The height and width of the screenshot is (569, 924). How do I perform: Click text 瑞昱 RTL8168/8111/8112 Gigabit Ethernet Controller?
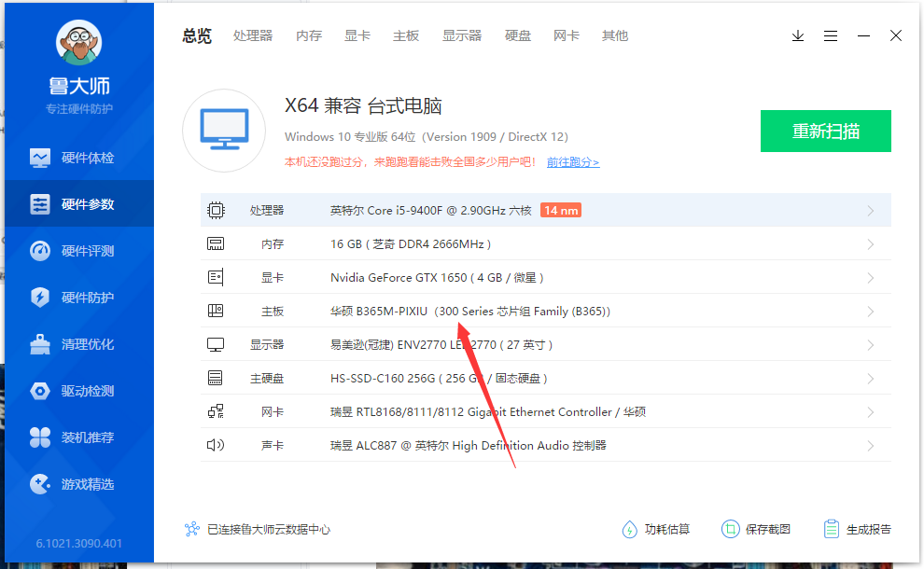tap(470, 411)
